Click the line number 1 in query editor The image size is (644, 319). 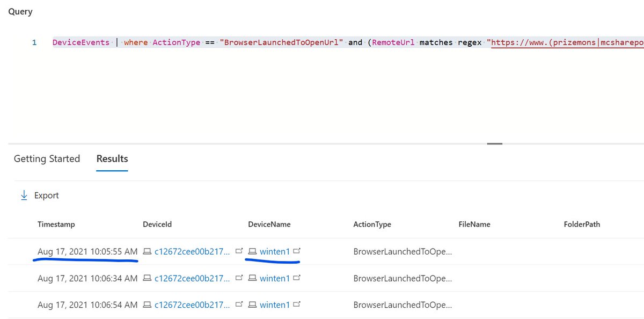coord(34,42)
